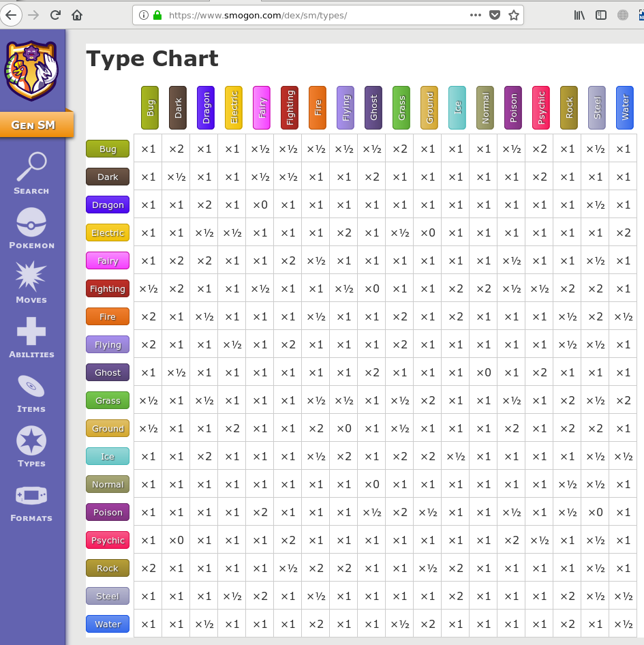Select the Fairy column header badge
The image size is (644, 645).
click(x=262, y=108)
